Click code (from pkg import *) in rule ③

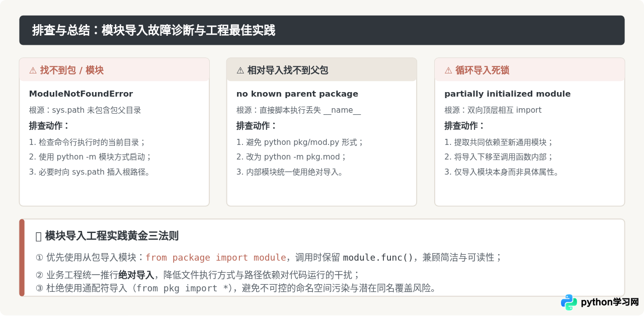(x=184, y=288)
